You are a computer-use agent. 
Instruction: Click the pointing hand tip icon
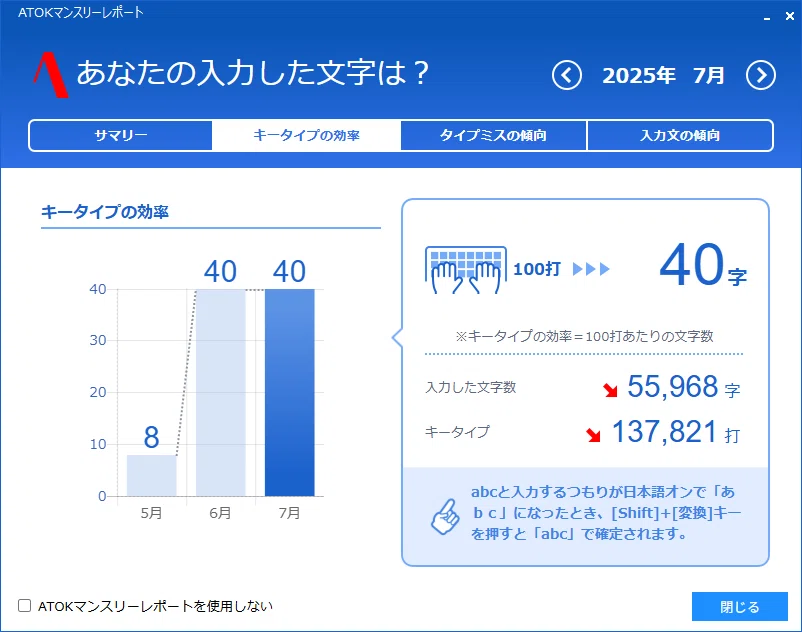(445, 516)
